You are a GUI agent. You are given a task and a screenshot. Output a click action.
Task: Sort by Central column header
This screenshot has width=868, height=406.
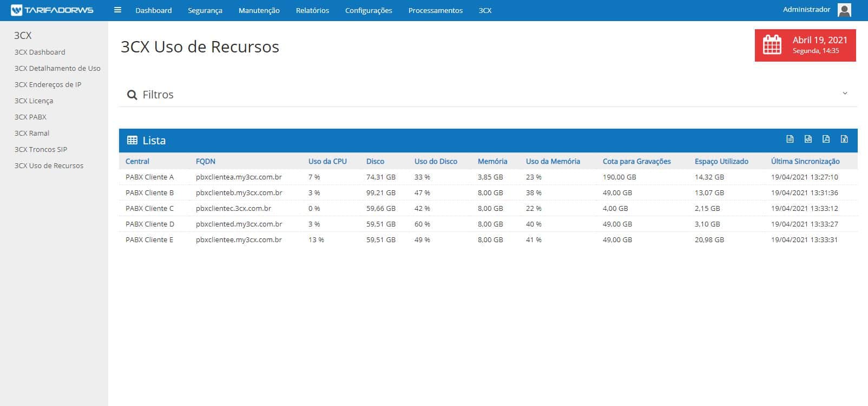(x=137, y=161)
